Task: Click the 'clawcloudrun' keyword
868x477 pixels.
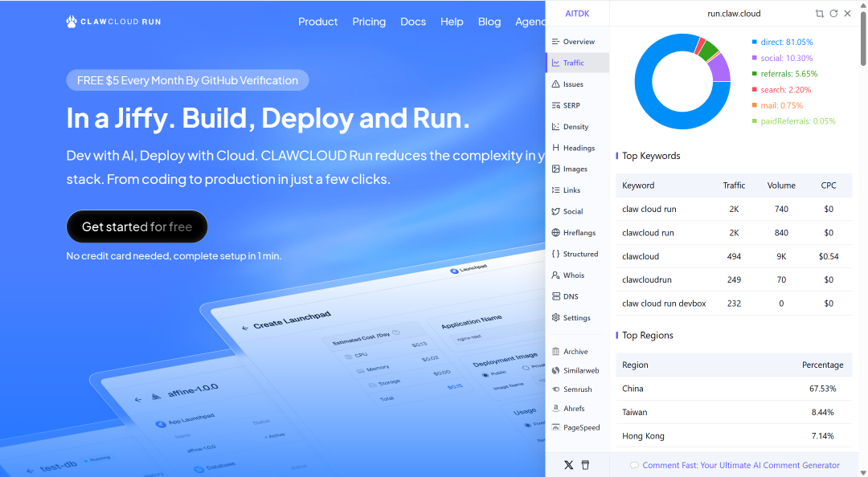Action: 646,280
